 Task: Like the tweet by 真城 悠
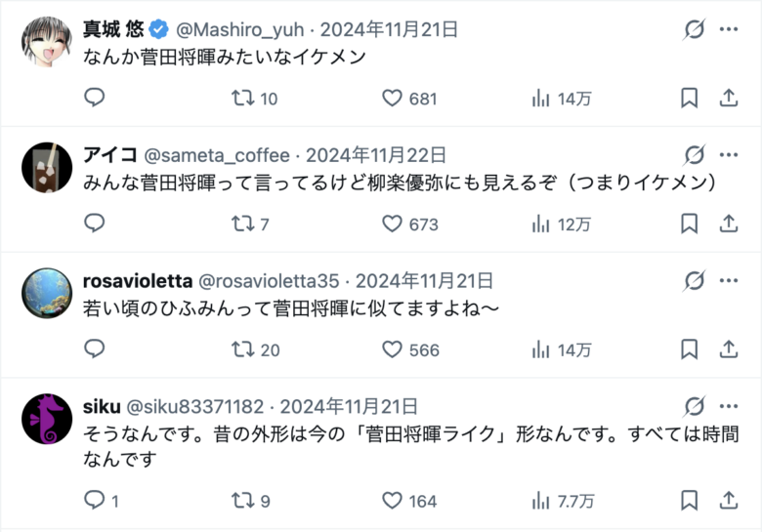click(393, 98)
